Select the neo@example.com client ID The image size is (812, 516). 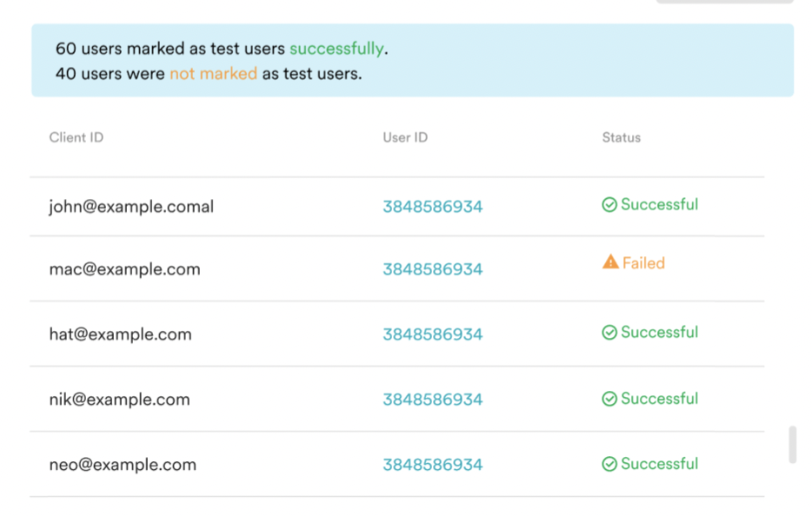pyautogui.click(x=123, y=465)
